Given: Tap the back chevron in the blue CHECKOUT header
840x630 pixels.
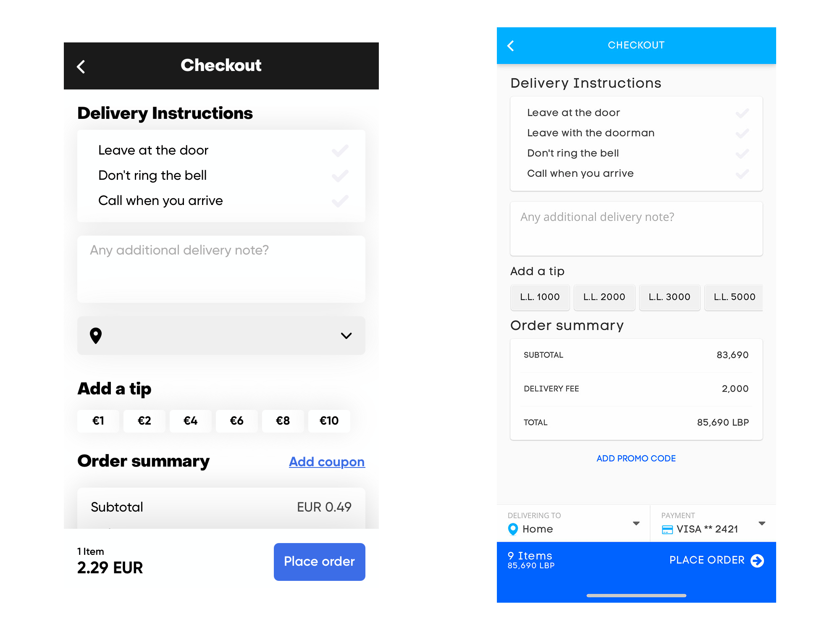Looking at the screenshot, I should [x=511, y=46].
